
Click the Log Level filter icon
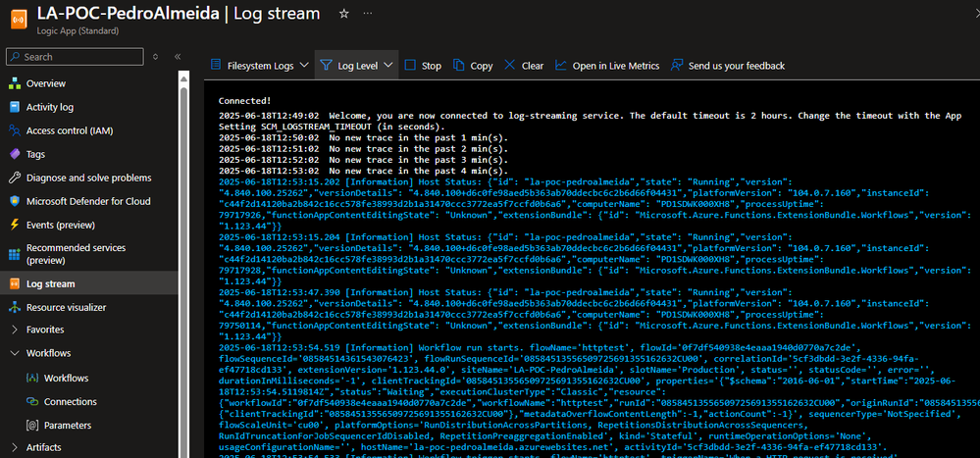[326, 65]
